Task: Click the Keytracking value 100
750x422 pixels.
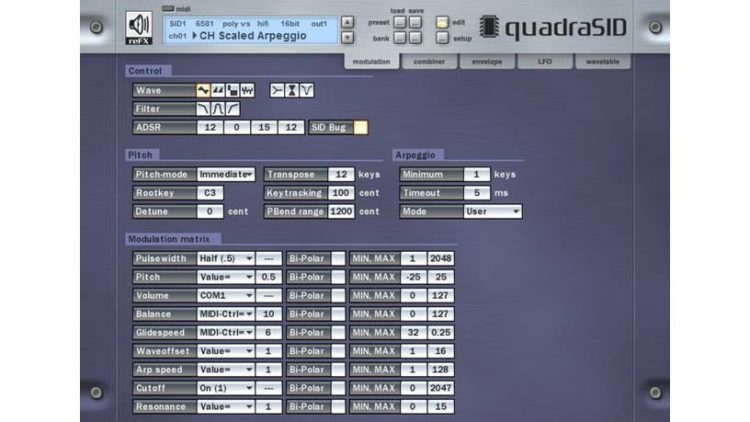Action: [341, 193]
